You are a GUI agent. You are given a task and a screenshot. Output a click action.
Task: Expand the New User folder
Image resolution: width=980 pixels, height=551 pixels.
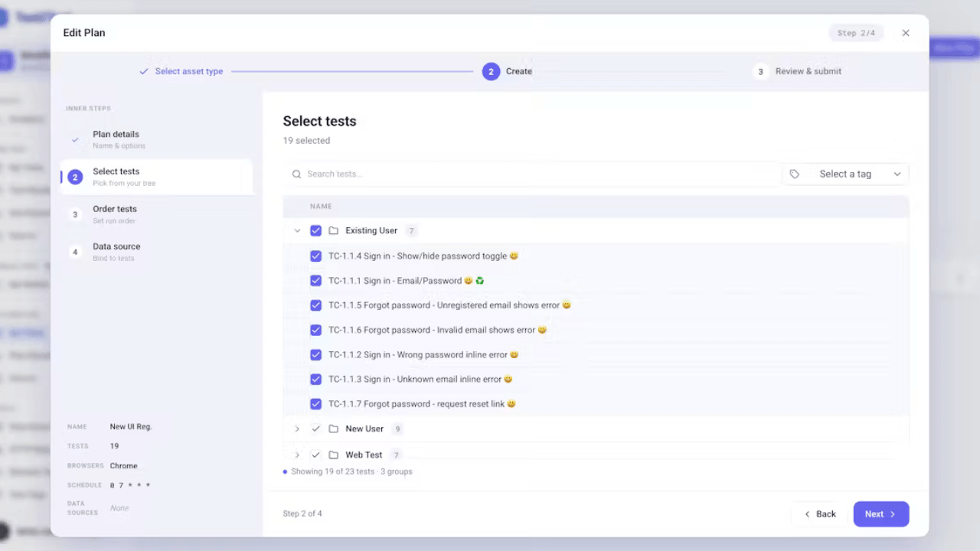(297, 429)
